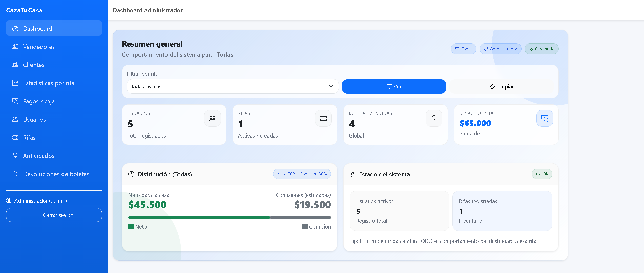Click the sparkle icon next to Anticipados

pyautogui.click(x=15, y=156)
